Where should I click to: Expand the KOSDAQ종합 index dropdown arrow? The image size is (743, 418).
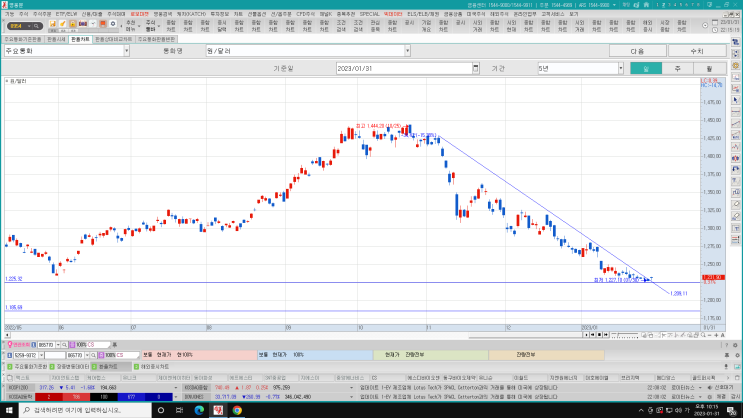pyautogui.click(x=352, y=388)
